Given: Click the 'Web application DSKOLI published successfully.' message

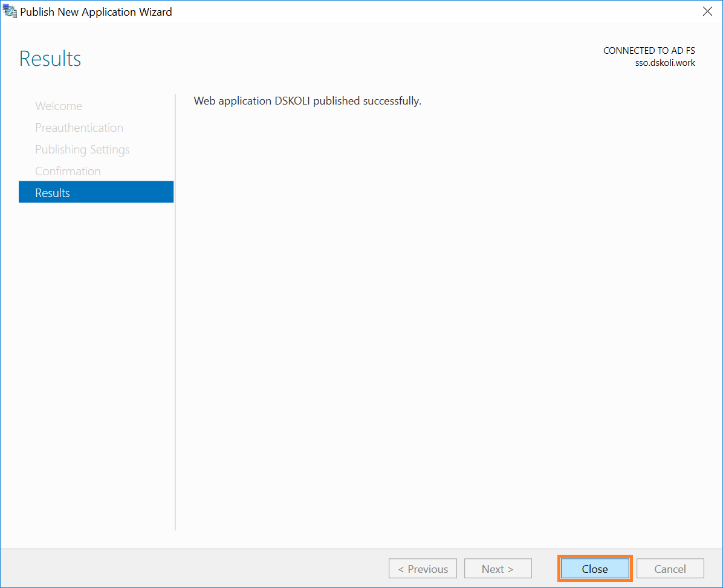Looking at the screenshot, I should pos(308,101).
